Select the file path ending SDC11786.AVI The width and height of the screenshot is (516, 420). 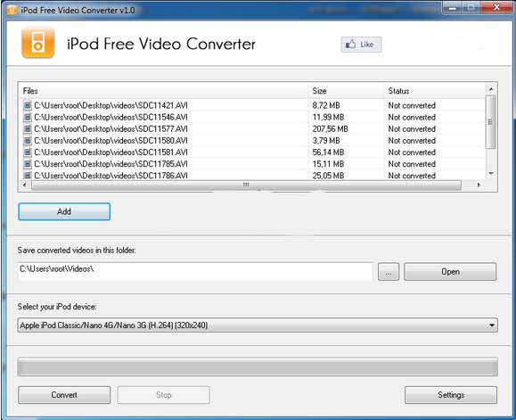pos(111,176)
